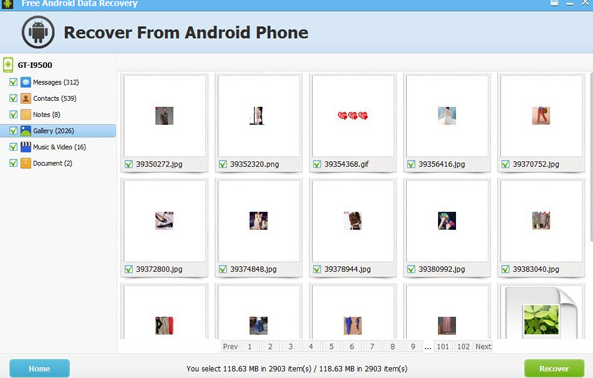Go to the Prev page
The height and width of the screenshot is (378, 593).
click(230, 346)
